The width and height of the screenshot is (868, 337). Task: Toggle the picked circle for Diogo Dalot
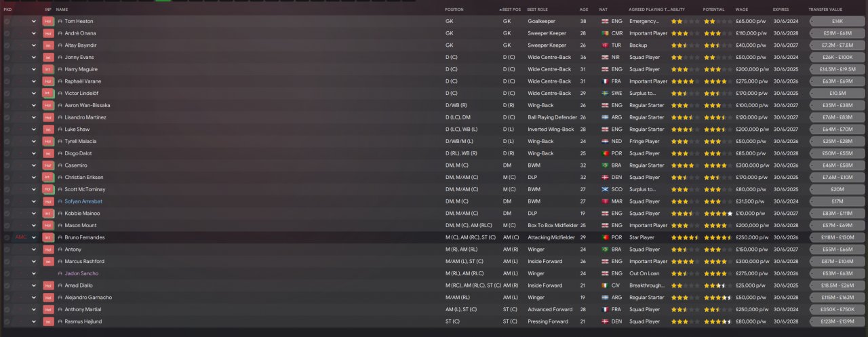coord(7,153)
